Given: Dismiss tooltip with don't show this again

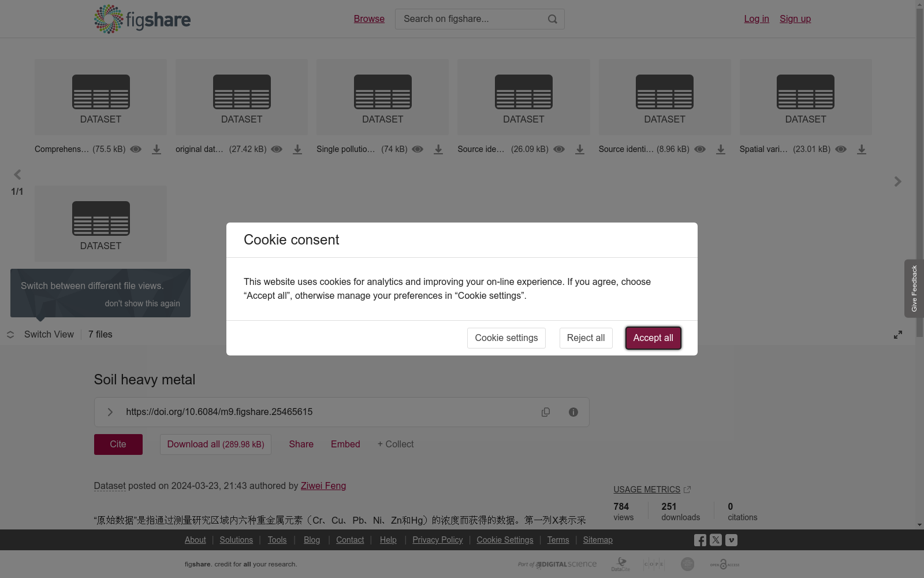Looking at the screenshot, I should tap(143, 303).
